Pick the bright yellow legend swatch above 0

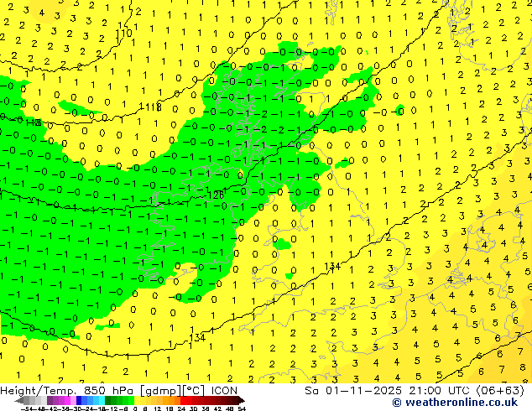click(137, 400)
